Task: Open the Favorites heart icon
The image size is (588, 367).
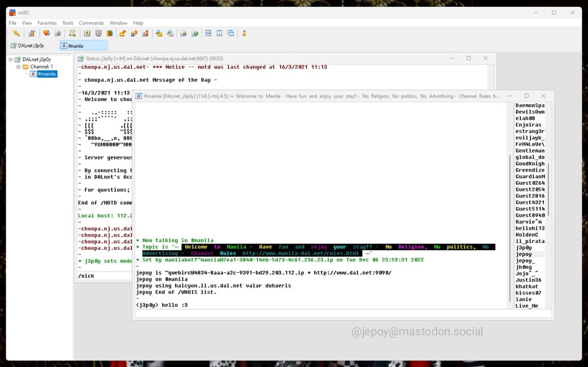Action: point(47,33)
